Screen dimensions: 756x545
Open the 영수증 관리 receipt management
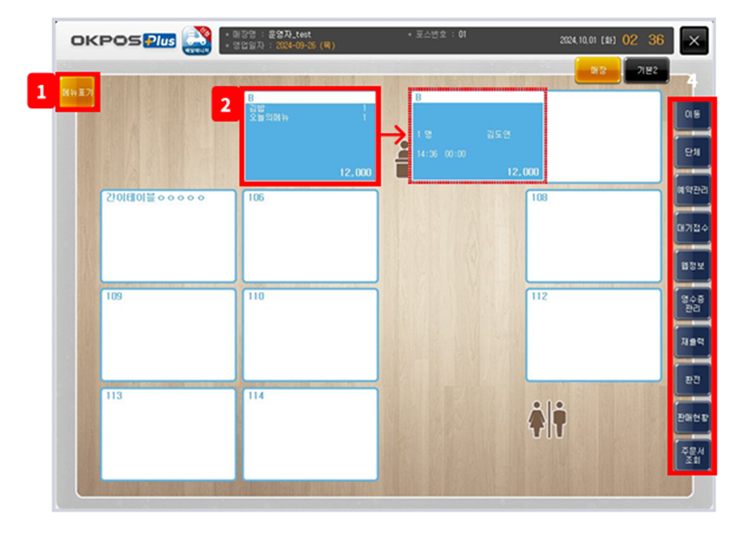[692, 303]
